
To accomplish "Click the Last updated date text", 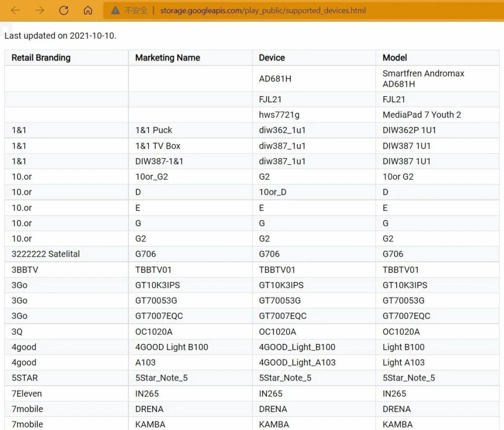I will pyautogui.click(x=60, y=36).
